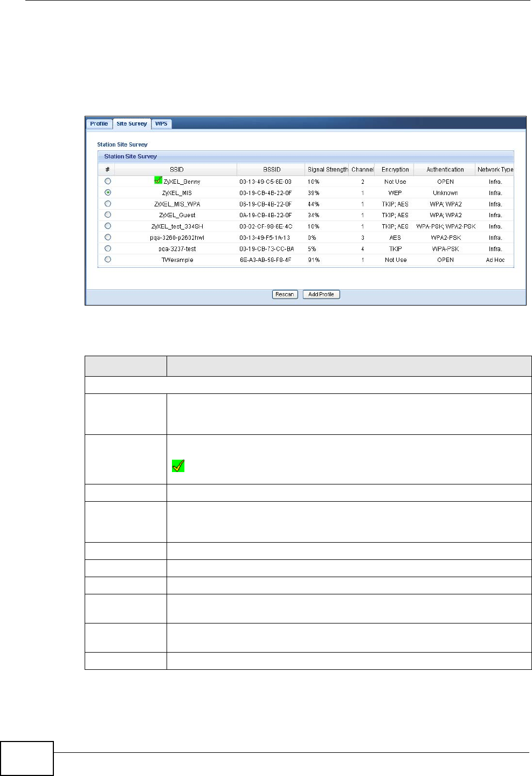The height and width of the screenshot is (776, 532).
Task: Click the WPA-PSK; WPA2-PSK authentication cell
Action: point(446,226)
